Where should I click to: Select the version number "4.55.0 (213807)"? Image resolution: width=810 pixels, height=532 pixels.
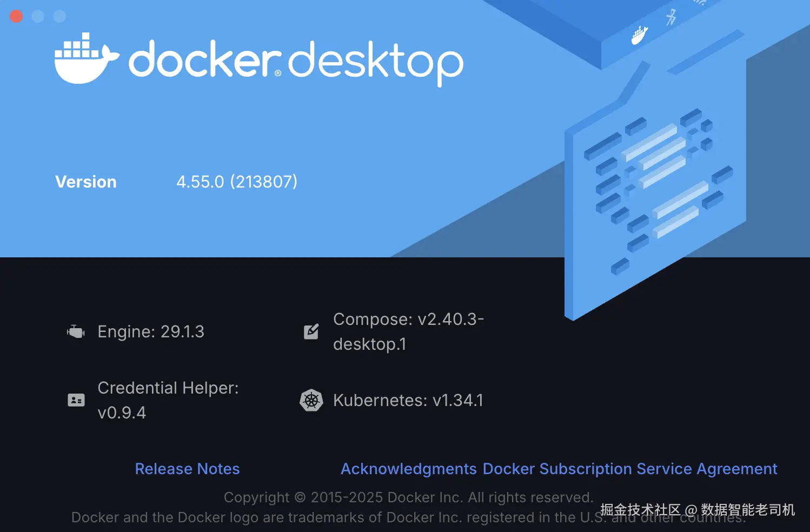click(x=237, y=182)
